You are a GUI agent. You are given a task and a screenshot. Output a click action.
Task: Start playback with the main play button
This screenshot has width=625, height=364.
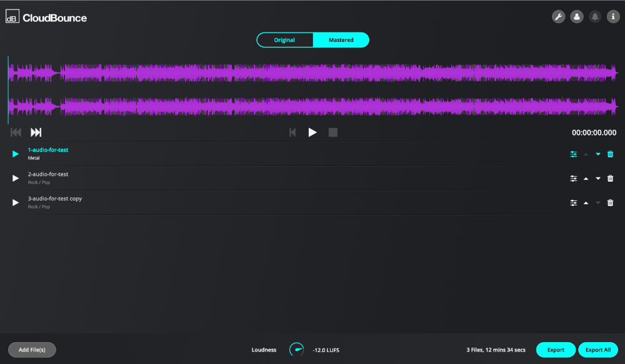(312, 132)
